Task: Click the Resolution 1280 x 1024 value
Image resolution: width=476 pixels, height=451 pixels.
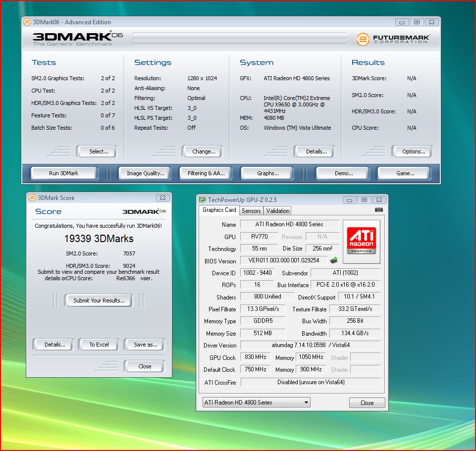Action: [202, 78]
